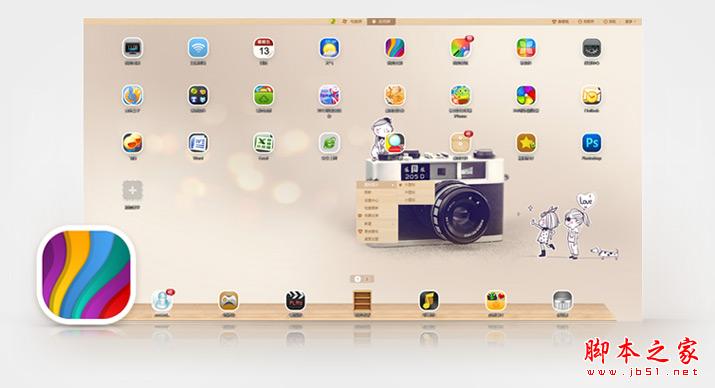Switch to desktop page 2 indicator

368,279
